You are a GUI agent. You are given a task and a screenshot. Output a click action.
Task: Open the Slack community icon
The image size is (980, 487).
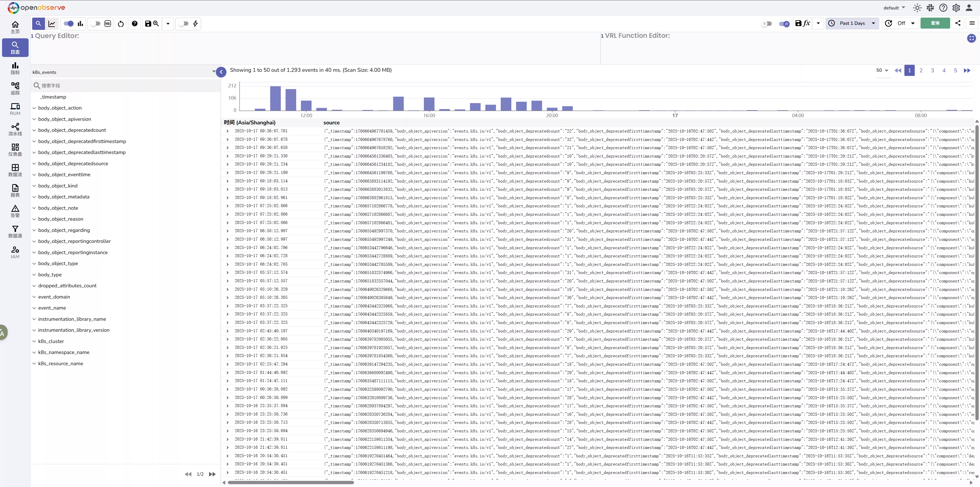tap(930, 8)
